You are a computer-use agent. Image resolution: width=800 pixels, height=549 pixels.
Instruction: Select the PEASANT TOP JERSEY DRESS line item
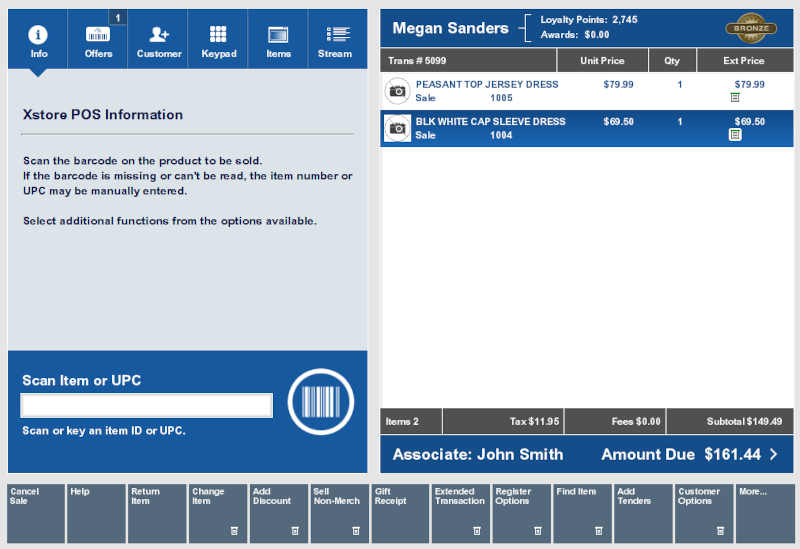(x=587, y=91)
